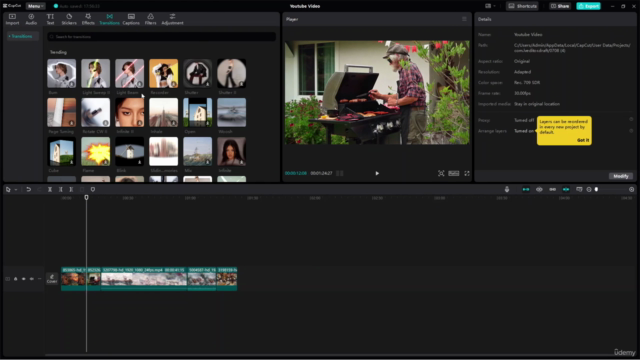The height and width of the screenshot is (360, 640).
Task: Select the Blink transition thumbnail
Action: 129,151
